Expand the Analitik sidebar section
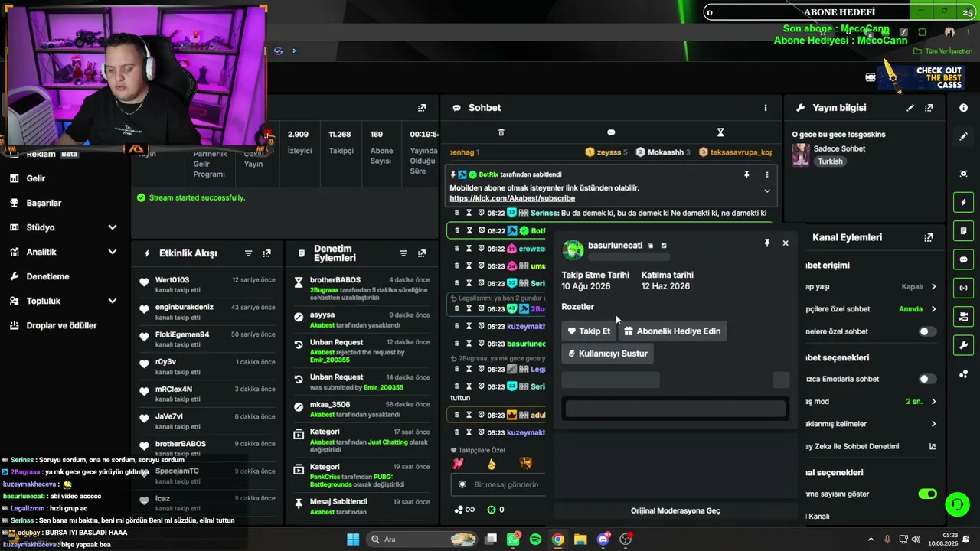Screen dimensions: 980x551 113,252
